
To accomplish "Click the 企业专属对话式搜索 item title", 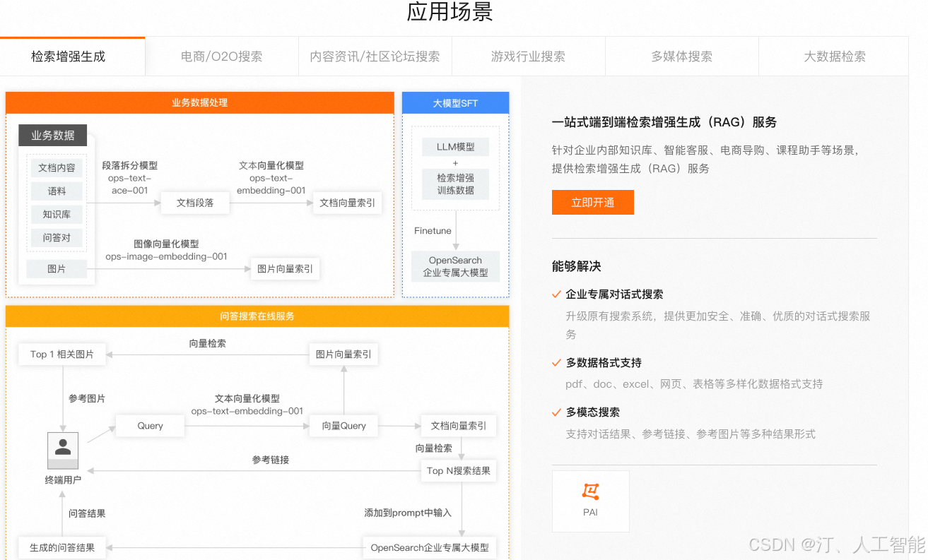I will (614, 294).
